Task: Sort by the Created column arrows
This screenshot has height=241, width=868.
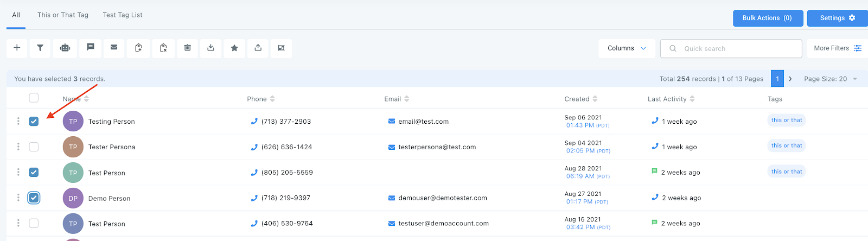Action: [595, 99]
